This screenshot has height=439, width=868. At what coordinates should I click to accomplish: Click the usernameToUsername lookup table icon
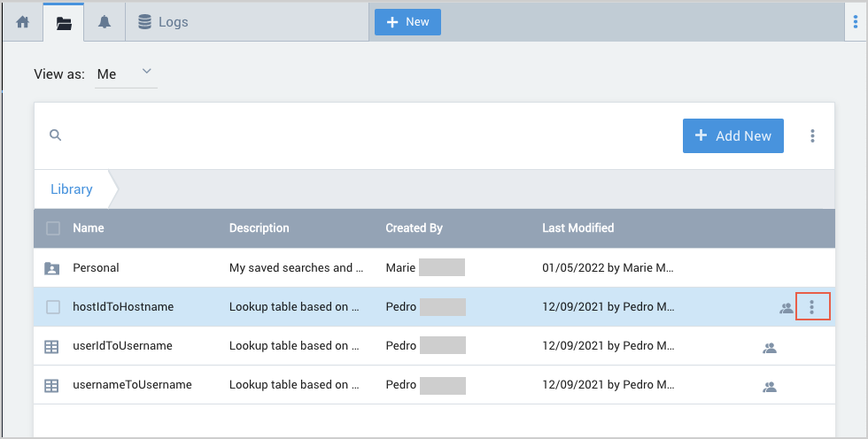[x=52, y=386]
